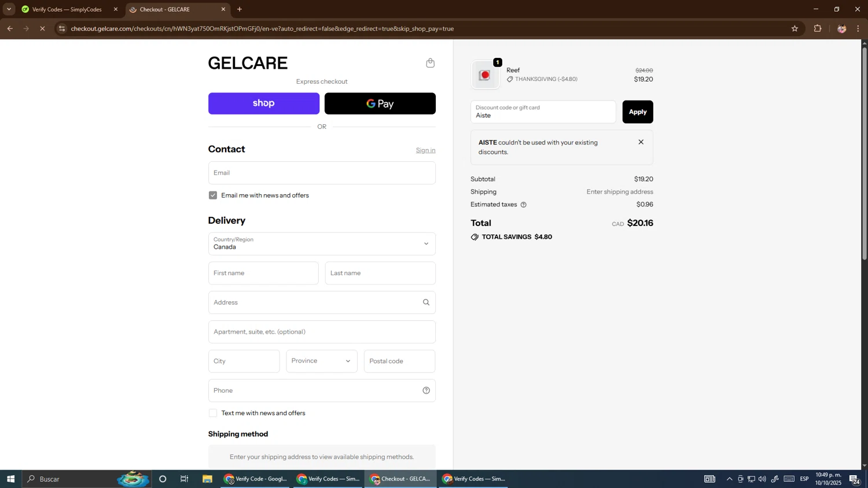The width and height of the screenshot is (868, 488).
Task: Open the browser extensions menu
Action: (x=818, y=28)
